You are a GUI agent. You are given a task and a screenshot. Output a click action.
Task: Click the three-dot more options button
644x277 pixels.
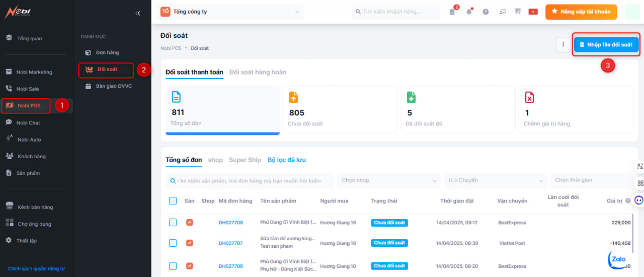pyautogui.click(x=563, y=45)
